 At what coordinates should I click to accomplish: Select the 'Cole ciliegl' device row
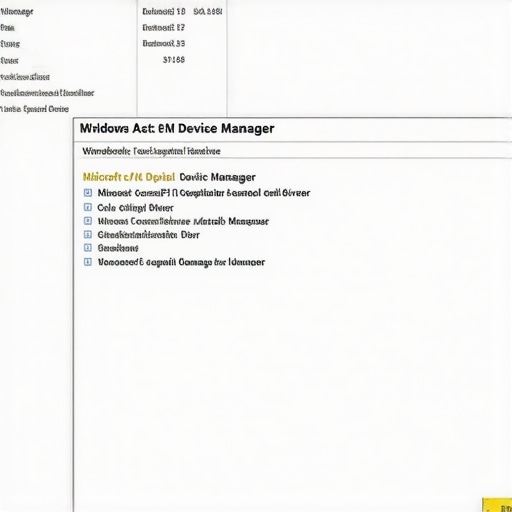coord(135,208)
